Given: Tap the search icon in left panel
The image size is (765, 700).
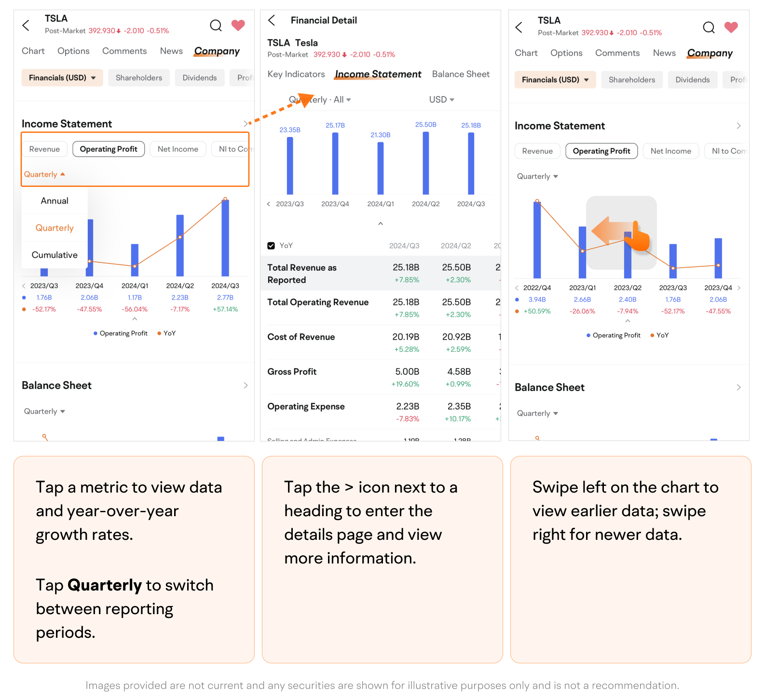Looking at the screenshot, I should pyautogui.click(x=216, y=25).
